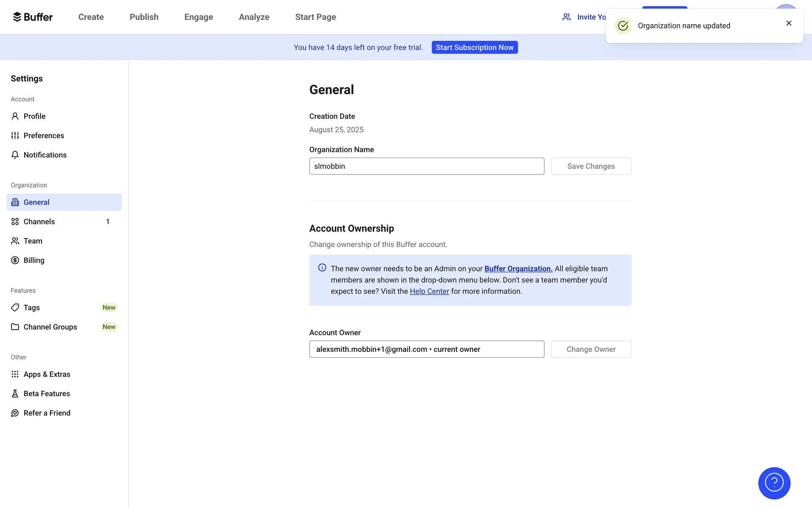This screenshot has height=508, width=812.
Task: Switch to the Publish tab
Action: point(144,17)
